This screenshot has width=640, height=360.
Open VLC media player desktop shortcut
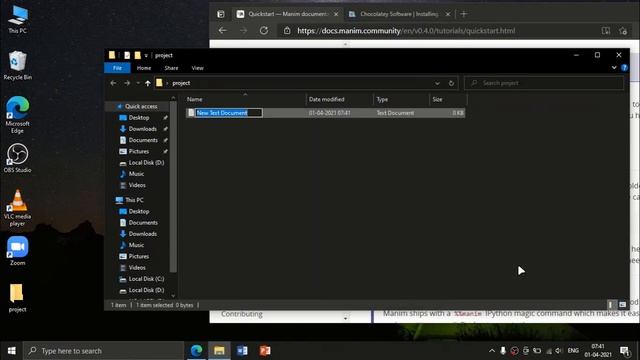(x=18, y=208)
